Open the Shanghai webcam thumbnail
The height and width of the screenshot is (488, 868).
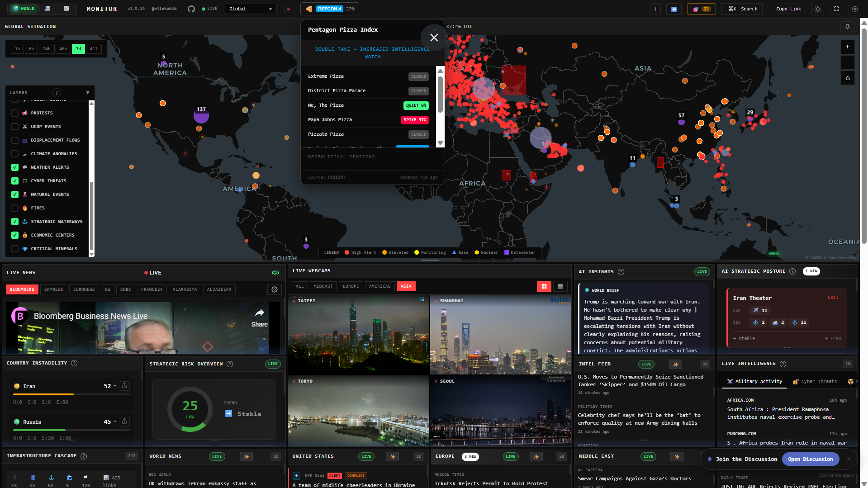[x=501, y=335]
